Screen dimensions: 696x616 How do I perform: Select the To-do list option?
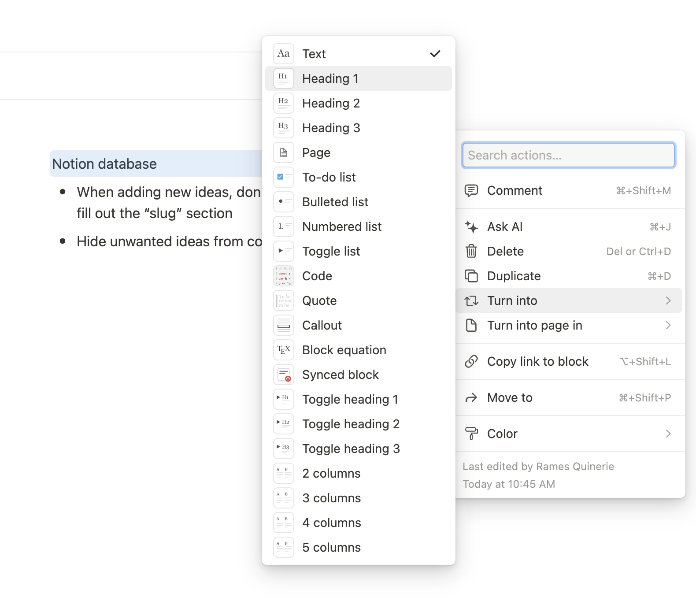(359, 177)
